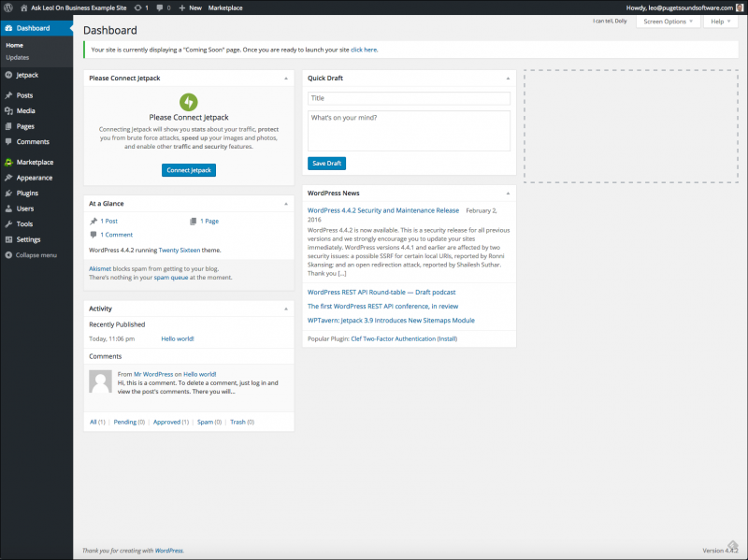Image resolution: width=748 pixels, height=560 pixels.
Task: Collapse the Quick Draft widget
Action: click(x=508, y=79)
